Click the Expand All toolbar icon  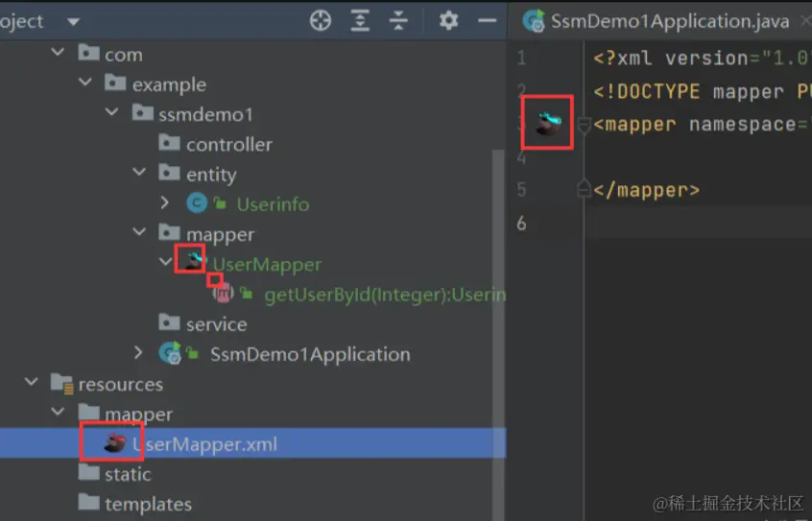click(360, 21)
